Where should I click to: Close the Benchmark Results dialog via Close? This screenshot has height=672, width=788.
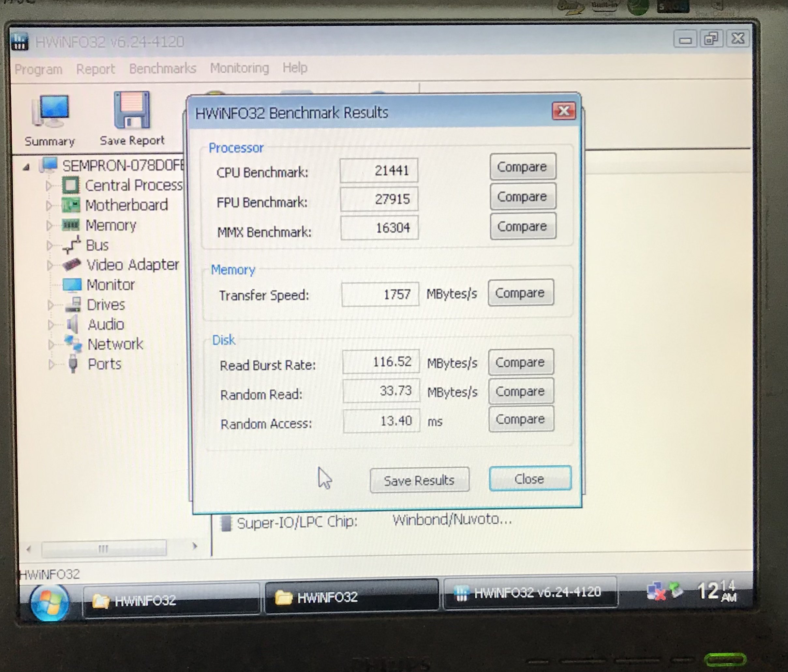point(529,479)
